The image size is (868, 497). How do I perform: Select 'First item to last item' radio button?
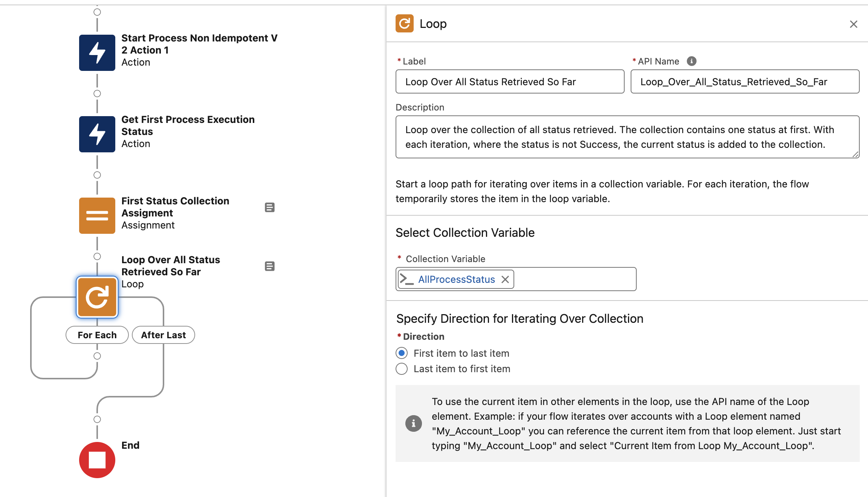point(402,353)
